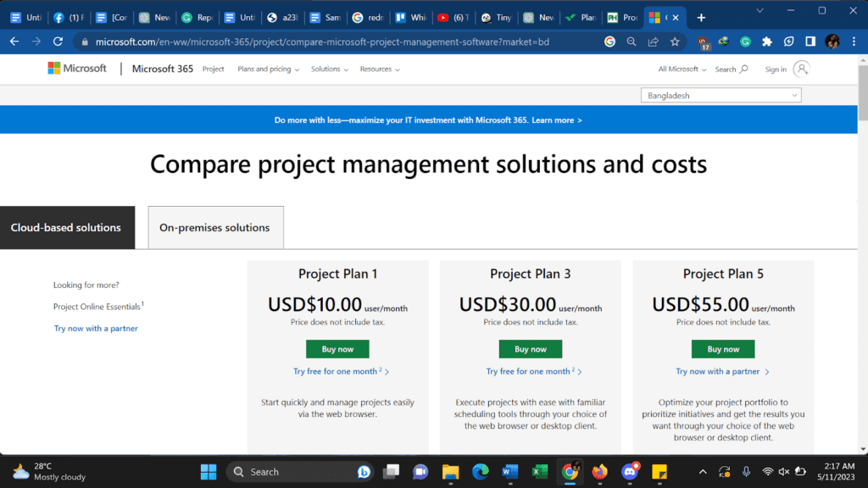This screenshot has height=488, width=868.
Task: Expand the Resources dropdown menu
Action: click(x=380, y=69)
